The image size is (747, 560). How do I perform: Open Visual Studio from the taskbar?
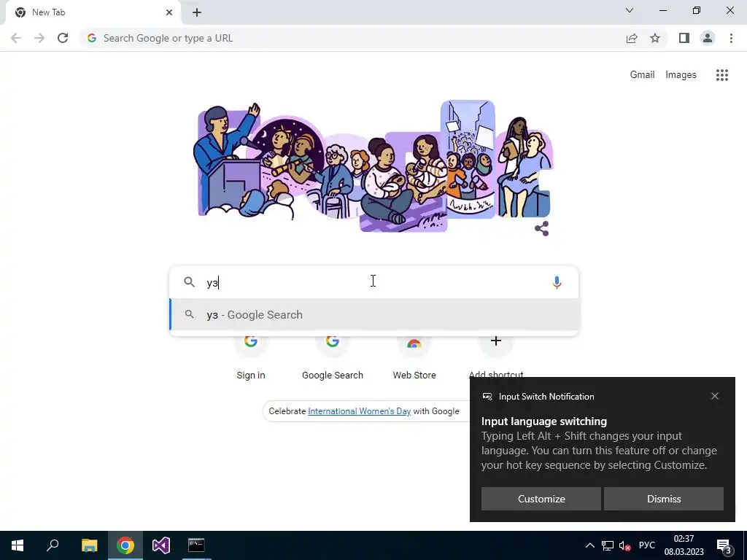(161, 545)
